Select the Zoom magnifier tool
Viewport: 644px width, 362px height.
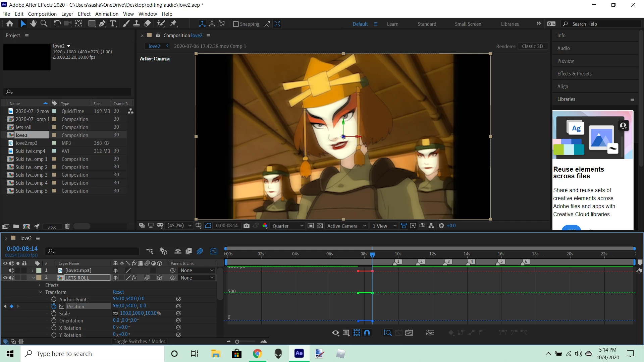tap(44, 23)
